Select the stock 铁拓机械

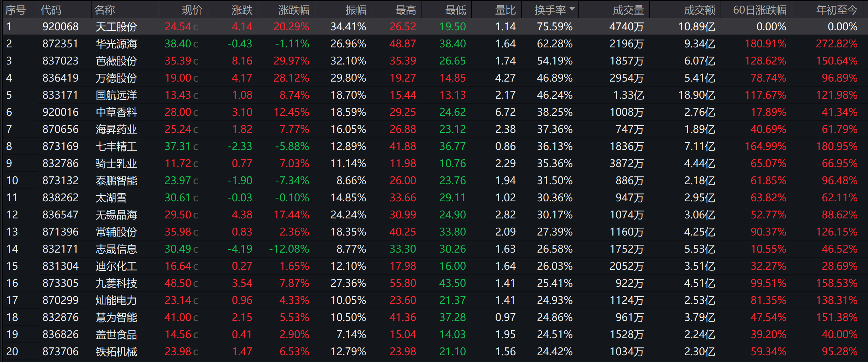pyautogui.click(x=116, y=352)
